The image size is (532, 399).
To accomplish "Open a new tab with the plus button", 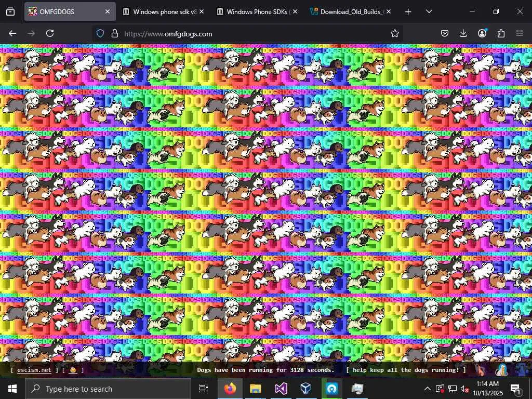I will tap(408, 12).
